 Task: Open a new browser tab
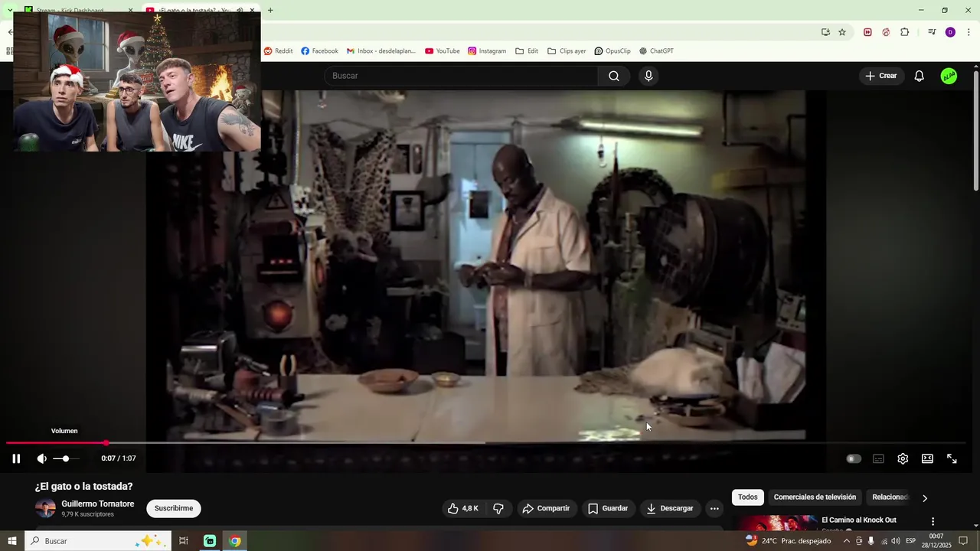point(270,10)
